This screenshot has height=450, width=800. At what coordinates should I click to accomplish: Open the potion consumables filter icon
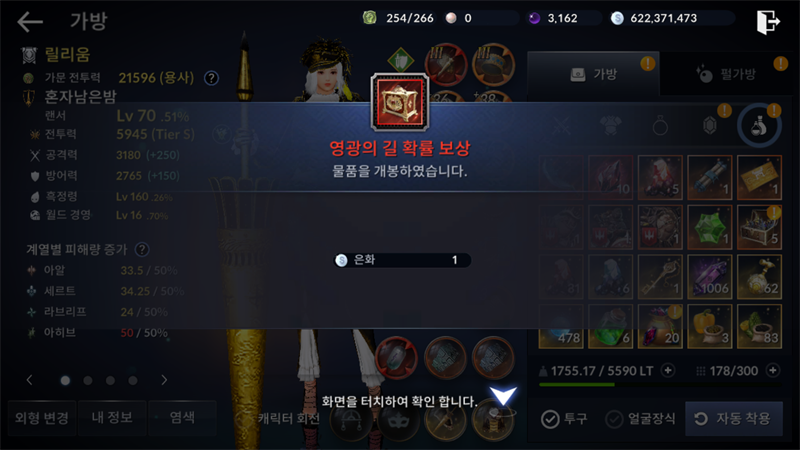tap(759, 126)
